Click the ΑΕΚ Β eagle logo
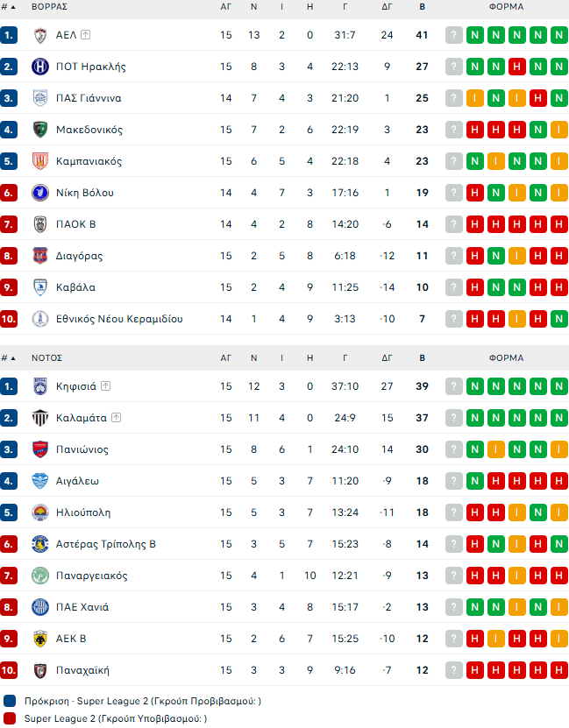Viewport: 569px width, 728px height. (39, 639)
